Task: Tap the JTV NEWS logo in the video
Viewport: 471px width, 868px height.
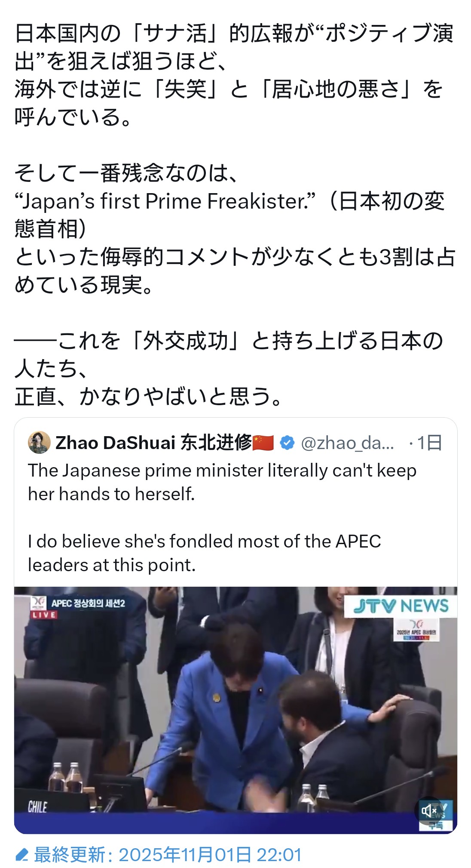Action: click(401, 606)
